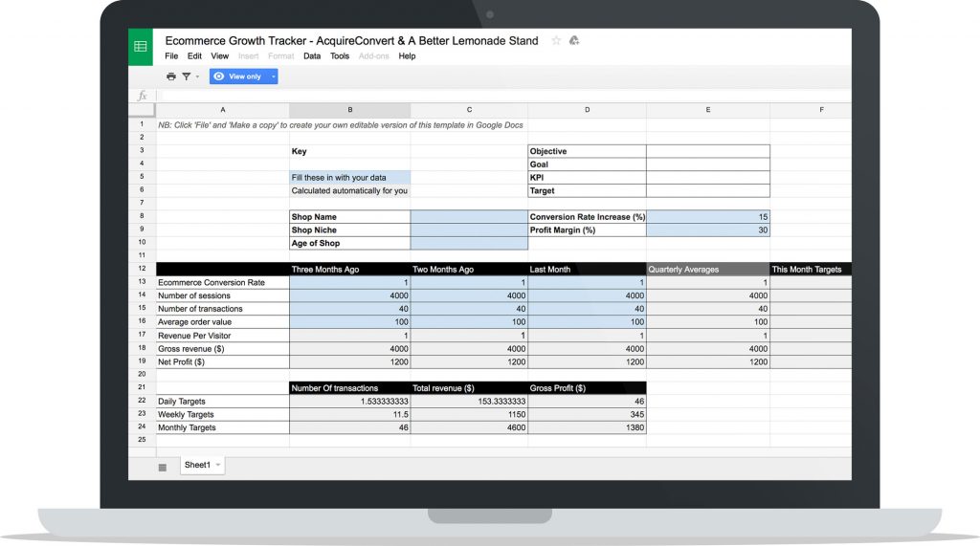The image size is (980, 546).
Task: Select the whole sheet via corner box
Action: (142, 110)
